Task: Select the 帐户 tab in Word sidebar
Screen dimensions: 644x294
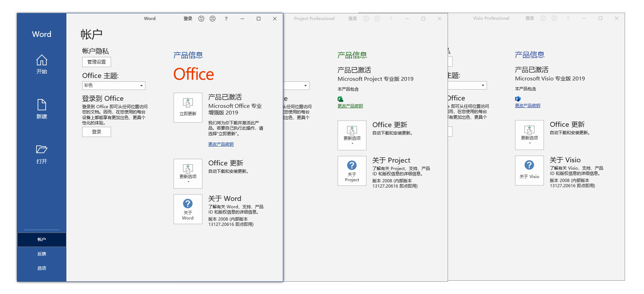Action: (x=41, y=240)
